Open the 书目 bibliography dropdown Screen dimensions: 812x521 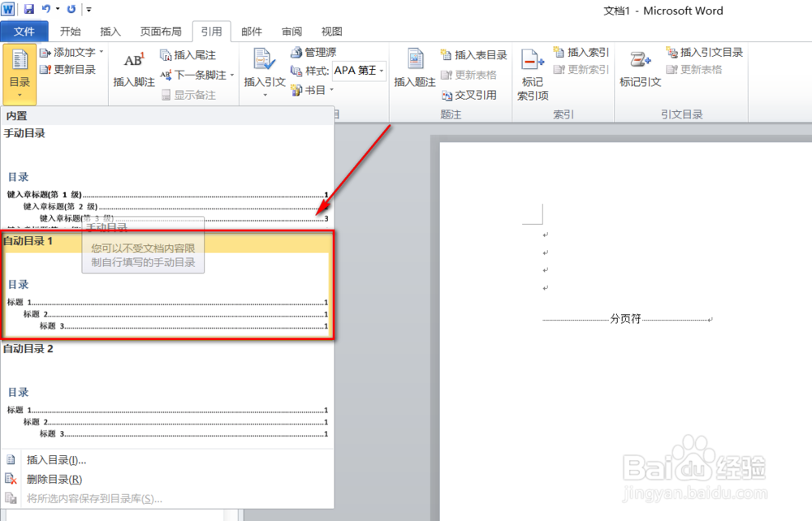point(313,91)
